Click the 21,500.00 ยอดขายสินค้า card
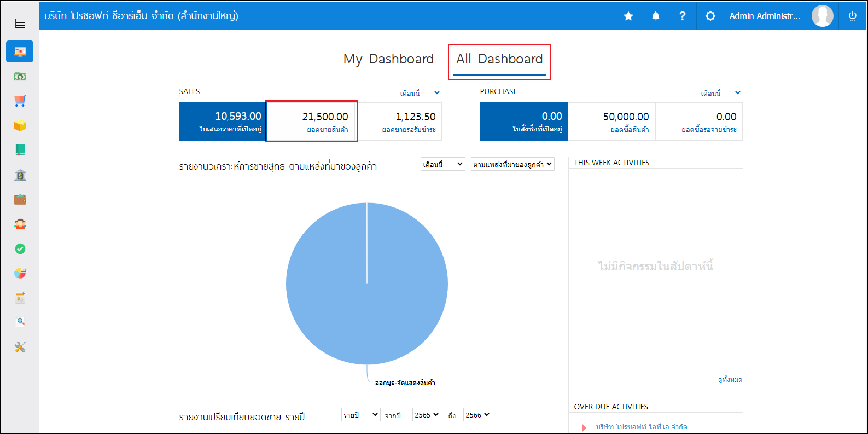Screen dimensions: 868x434 point(311,121)
